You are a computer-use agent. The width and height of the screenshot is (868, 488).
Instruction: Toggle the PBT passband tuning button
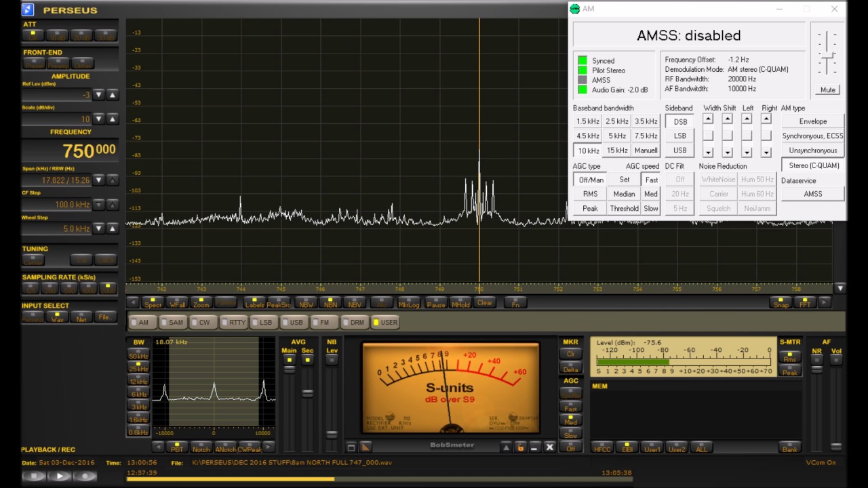(x=176, y=448)
